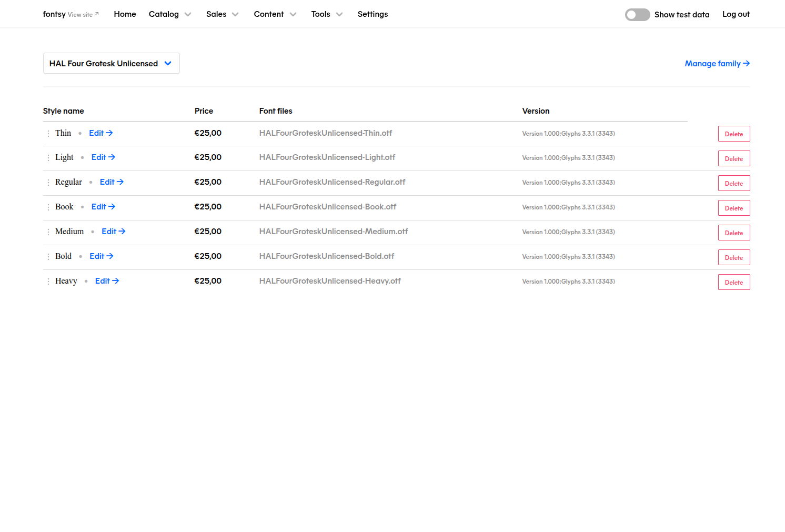
Task: Click the HALFourGroteskUnlicensed-Medium.otf file name
Action: [x=334, y=232]
